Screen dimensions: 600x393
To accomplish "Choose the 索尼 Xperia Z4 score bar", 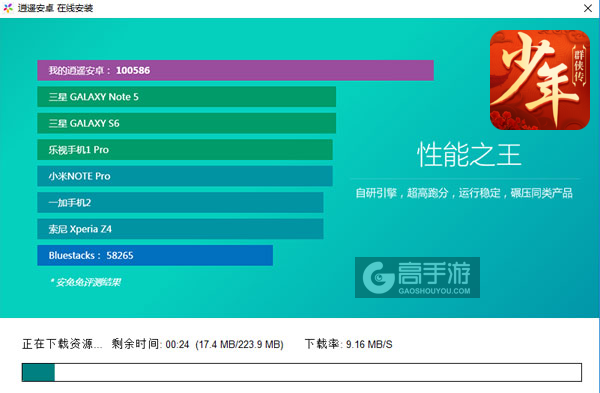I will tap(180, 228).
